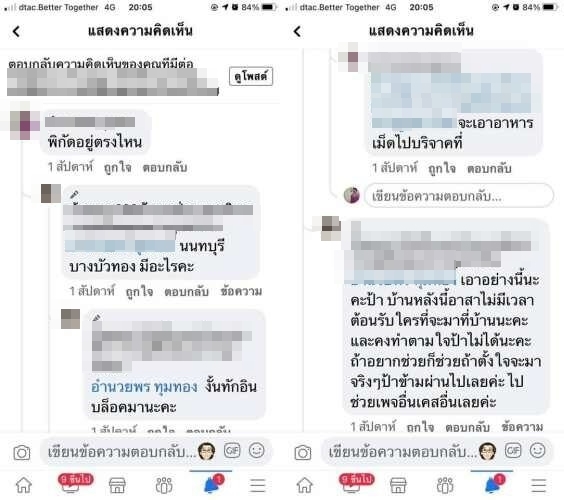The width and height of the screenshot is (564, 500).
Task: Like the comment พิกัดอยู่ตรงไหน
Action: [x=118, y=167]
